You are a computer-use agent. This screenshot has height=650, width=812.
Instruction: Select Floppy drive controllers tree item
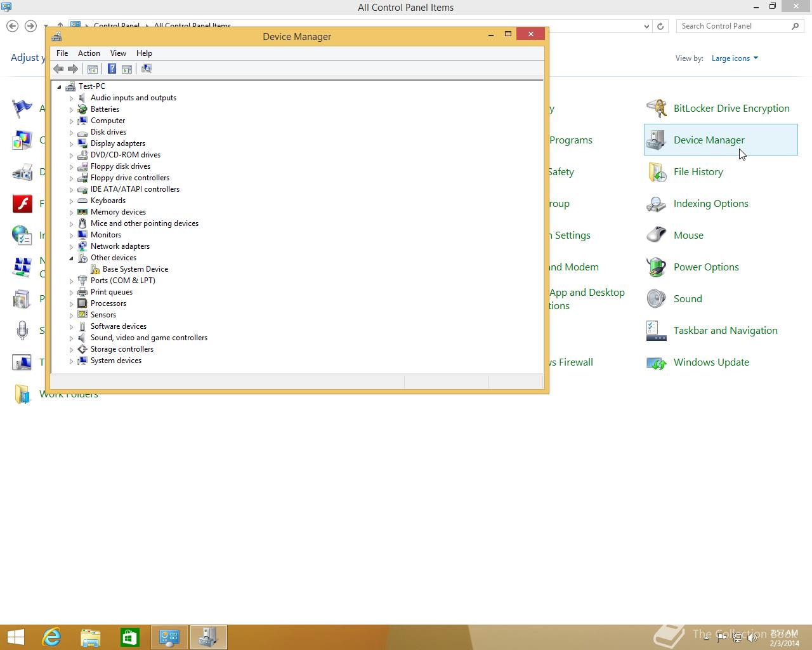pyautogui.click(x=130, y=178)
